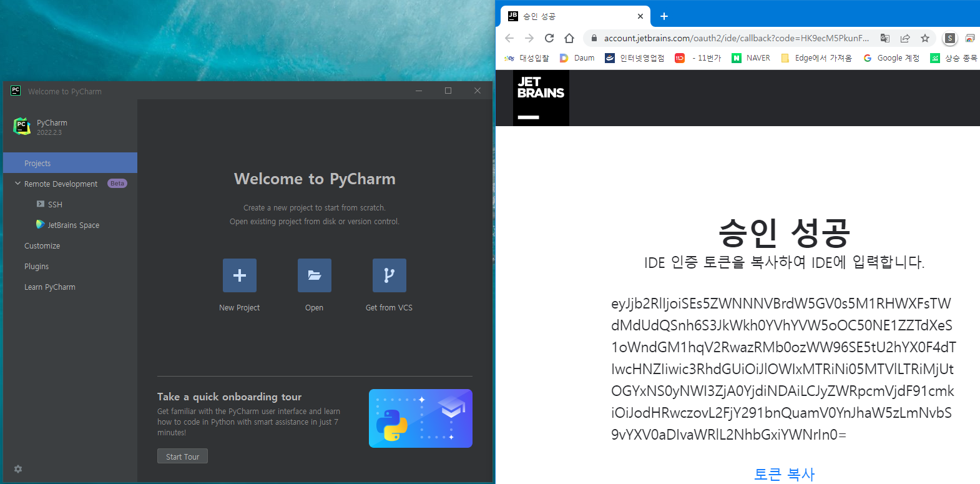Image resolution: width=980 pixels, height=484 pixels.
Task: Open the NAVER bookmark
Action: 752,58
